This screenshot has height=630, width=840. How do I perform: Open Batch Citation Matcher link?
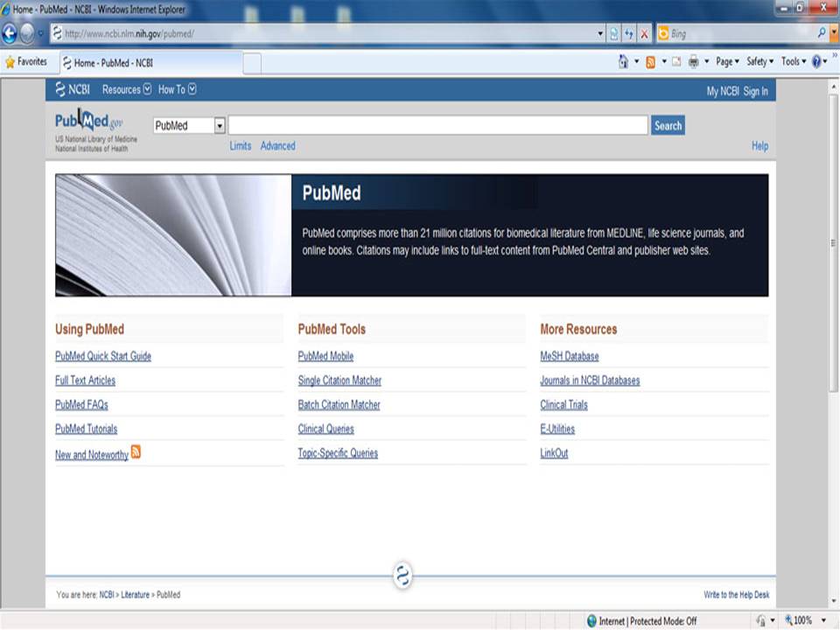point(339,404)
